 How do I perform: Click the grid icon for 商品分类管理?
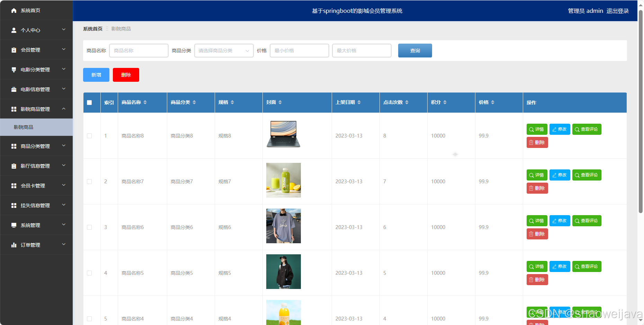point(14,146)
